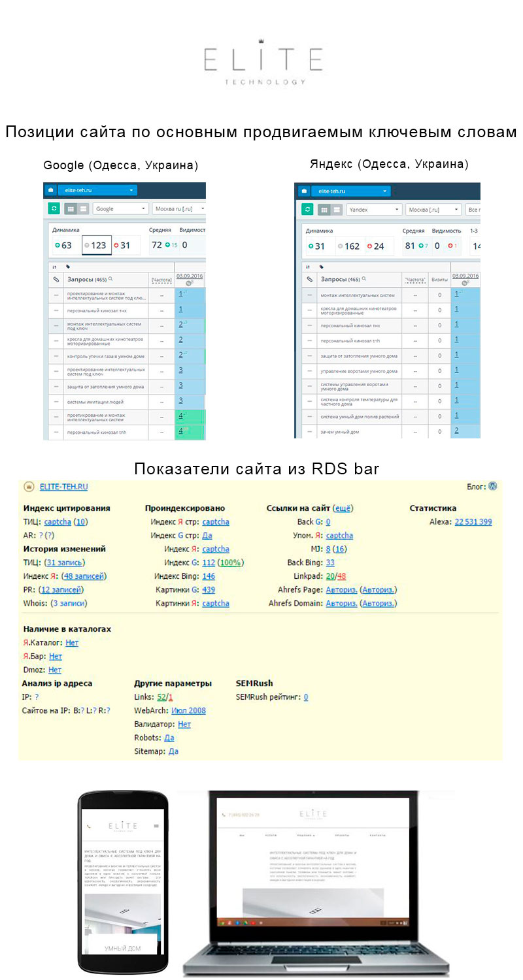The height and width of the screenshot is (980, 523).
Task: Open elite-teh.ru project dropdown in Yandex panel
Action: [350, 191]
